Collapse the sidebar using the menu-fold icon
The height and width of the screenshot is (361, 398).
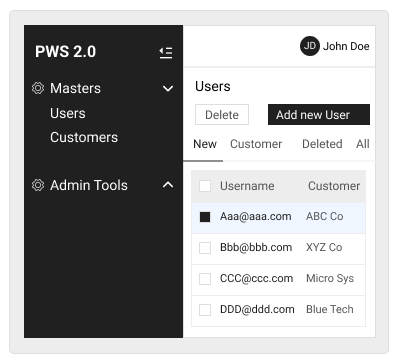[166, 53]
